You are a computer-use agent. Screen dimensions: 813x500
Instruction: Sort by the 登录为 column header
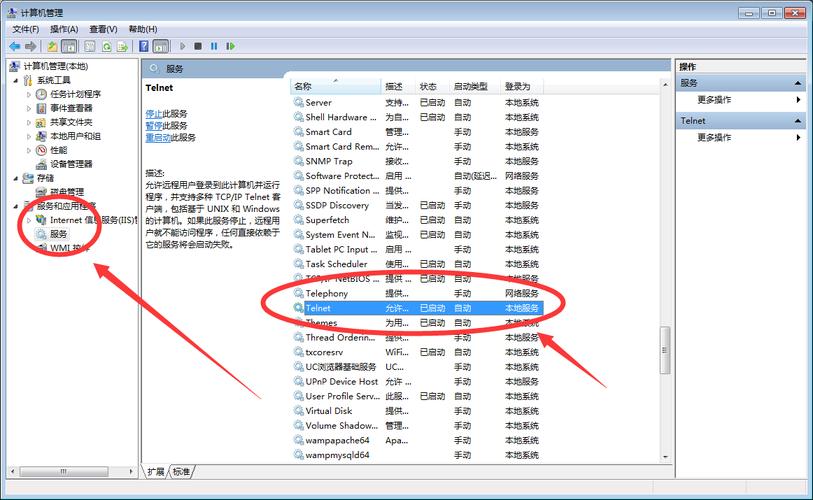[x=522, y=86]
